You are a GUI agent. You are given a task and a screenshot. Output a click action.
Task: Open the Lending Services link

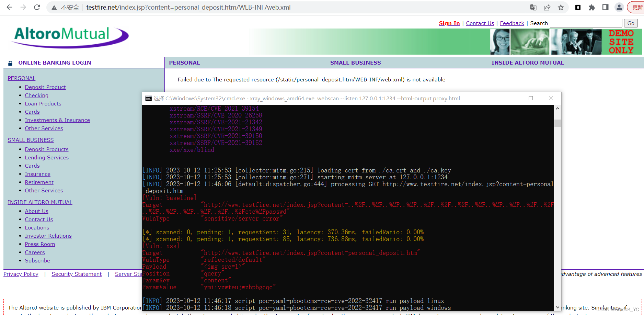coord(47,158)
